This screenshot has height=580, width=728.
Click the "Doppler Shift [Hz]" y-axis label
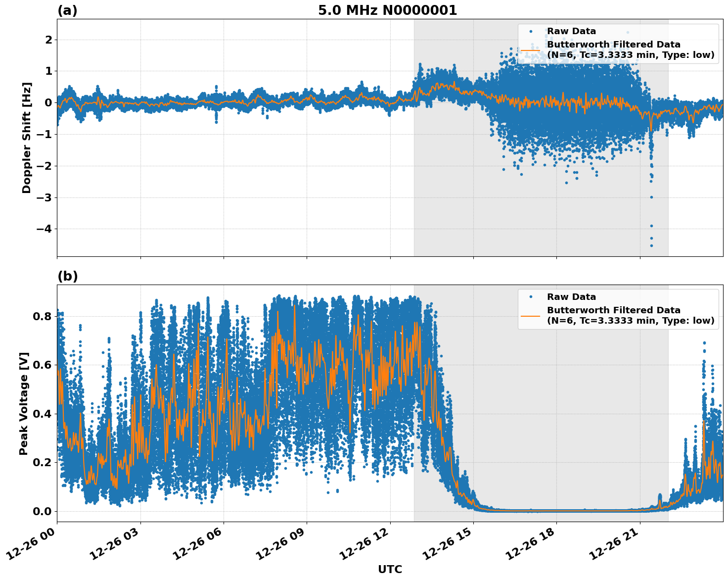[27, 138]
